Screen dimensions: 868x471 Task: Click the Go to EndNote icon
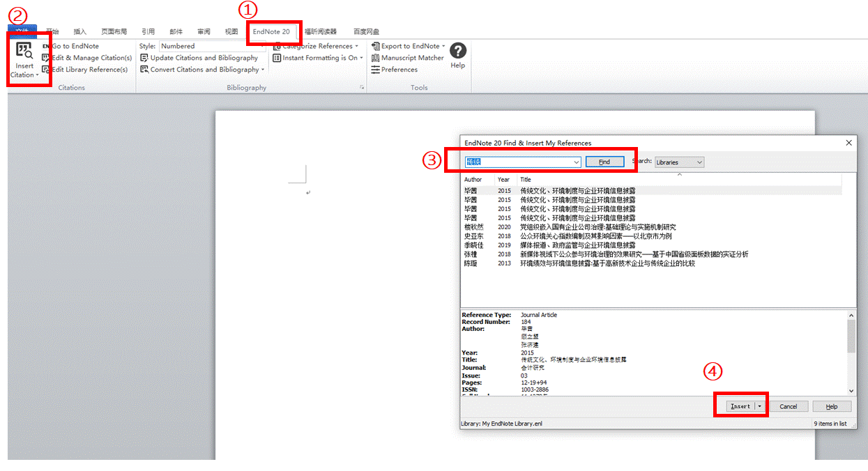[x=46, y=46]
